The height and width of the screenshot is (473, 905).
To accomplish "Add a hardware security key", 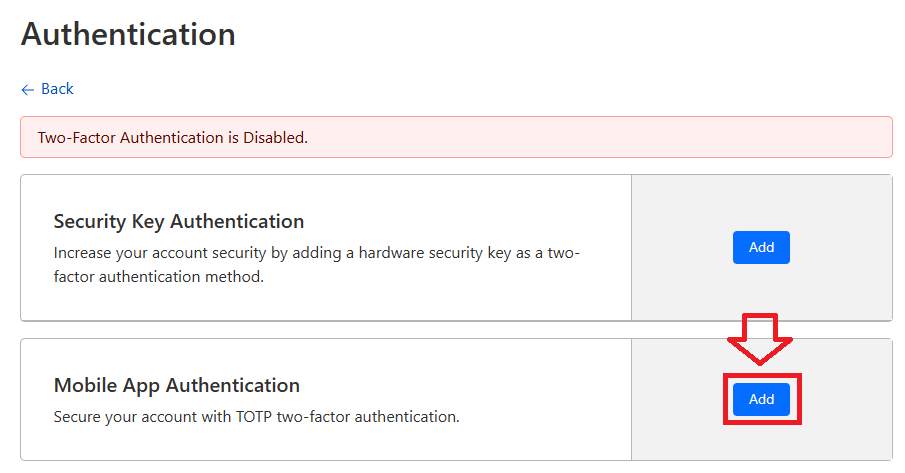I will (x=761, y=247).
